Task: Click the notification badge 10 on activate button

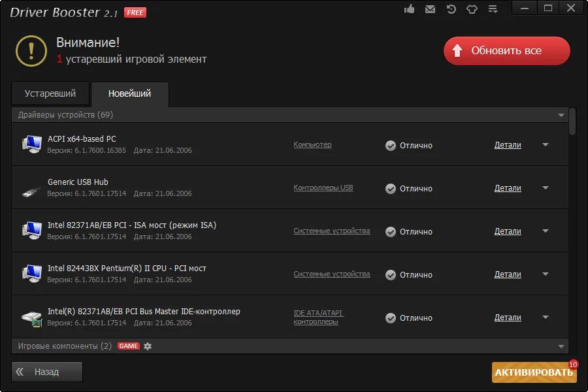Action: (573, 365)
